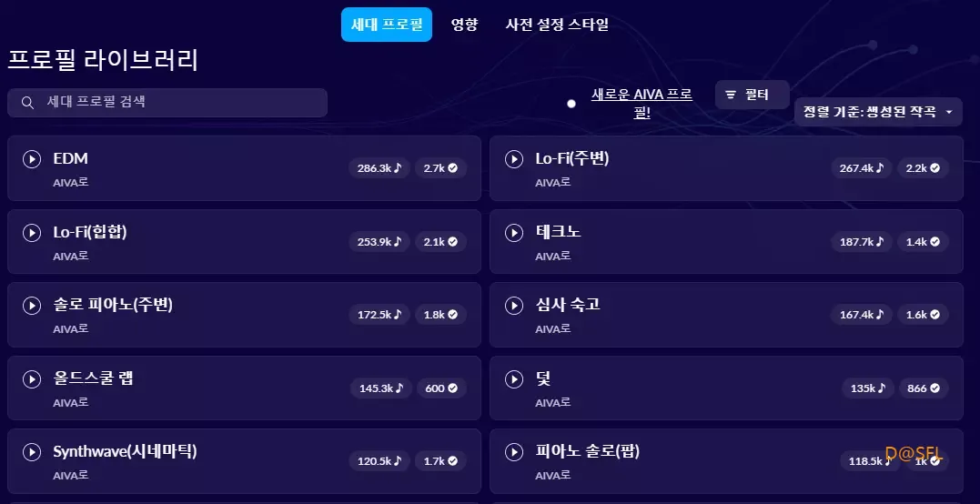Screen dimensions: 980x504
Task: Play the Synthwave(시네마틱) preview
Action: [x=32, y=452]
